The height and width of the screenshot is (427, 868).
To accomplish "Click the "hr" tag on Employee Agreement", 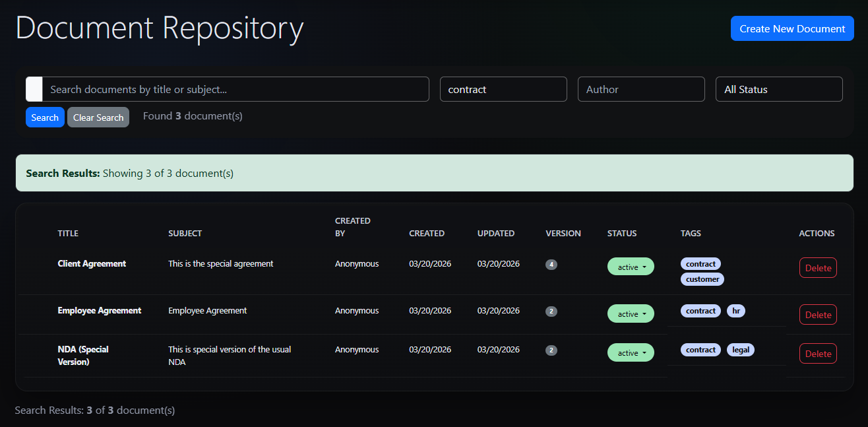I will coord(735,310).
